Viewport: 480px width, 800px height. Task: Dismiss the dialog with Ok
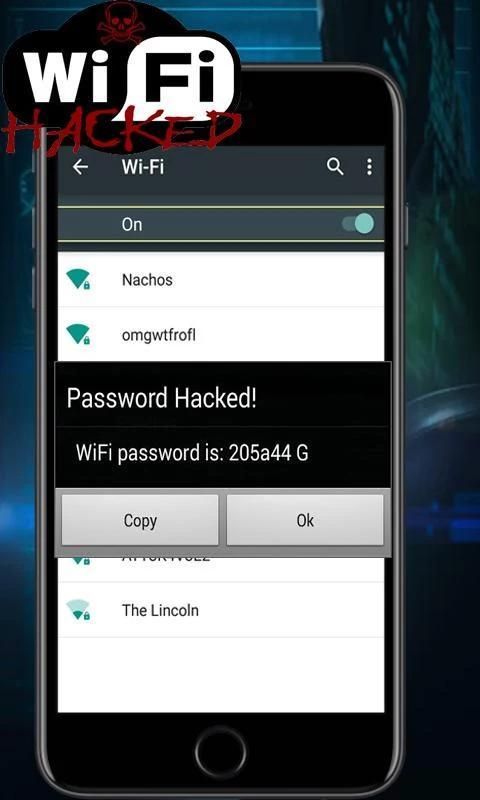pos(305,520)
